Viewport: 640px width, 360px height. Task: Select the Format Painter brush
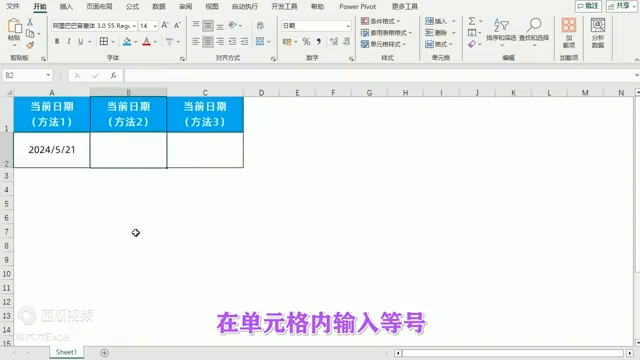click(x=30, y=45)
